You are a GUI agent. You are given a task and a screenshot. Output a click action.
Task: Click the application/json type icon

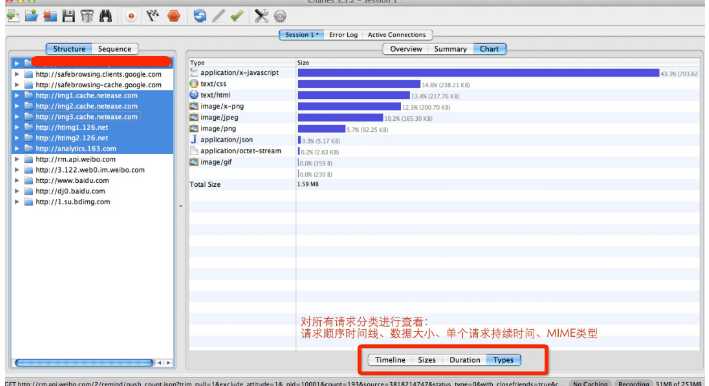click(194, 140)
